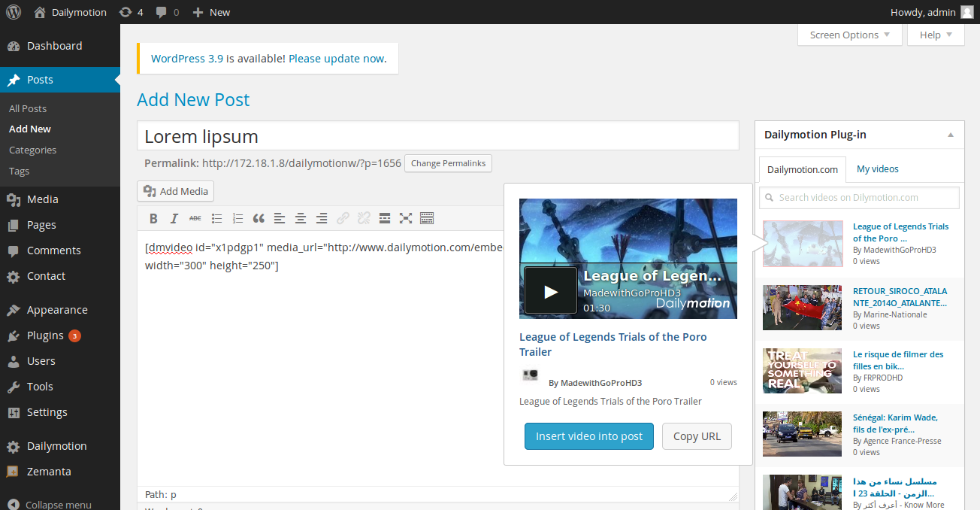The image size is (980, 510).
Task: Open the Sénégal: Karim Wade video title
Action: point(895,423)
